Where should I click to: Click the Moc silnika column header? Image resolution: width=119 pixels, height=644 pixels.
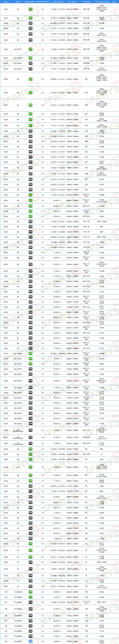(x=72, y=2)
